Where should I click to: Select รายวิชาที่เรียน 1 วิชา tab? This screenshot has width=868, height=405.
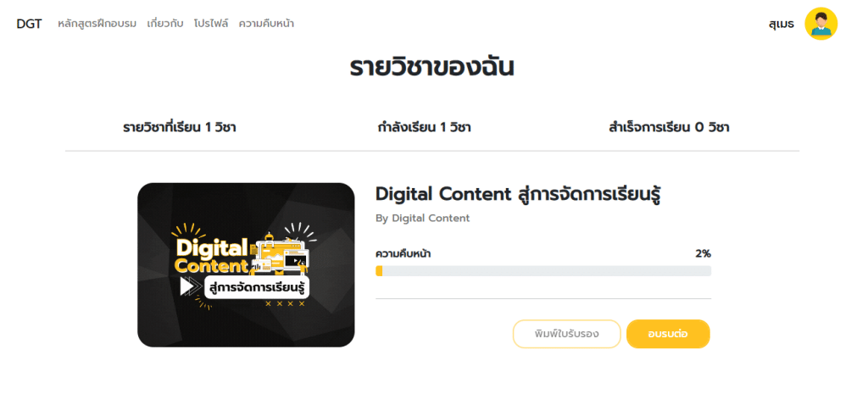(180, 128)
